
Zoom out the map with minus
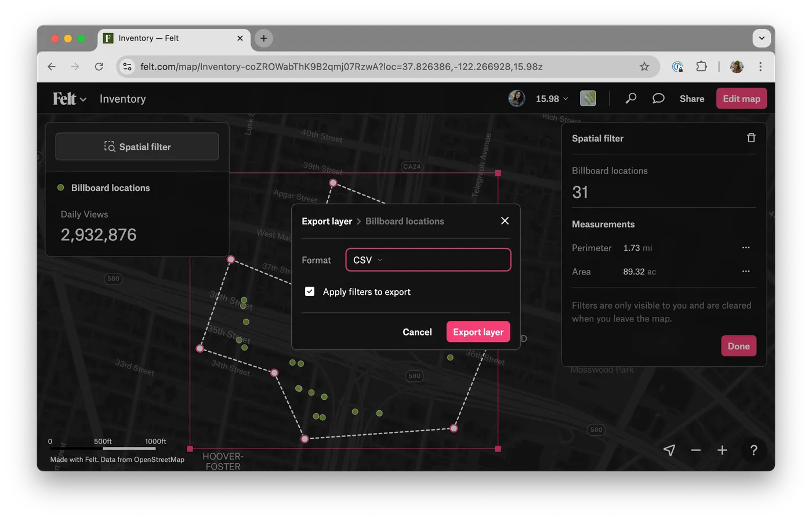pos(696,450)
